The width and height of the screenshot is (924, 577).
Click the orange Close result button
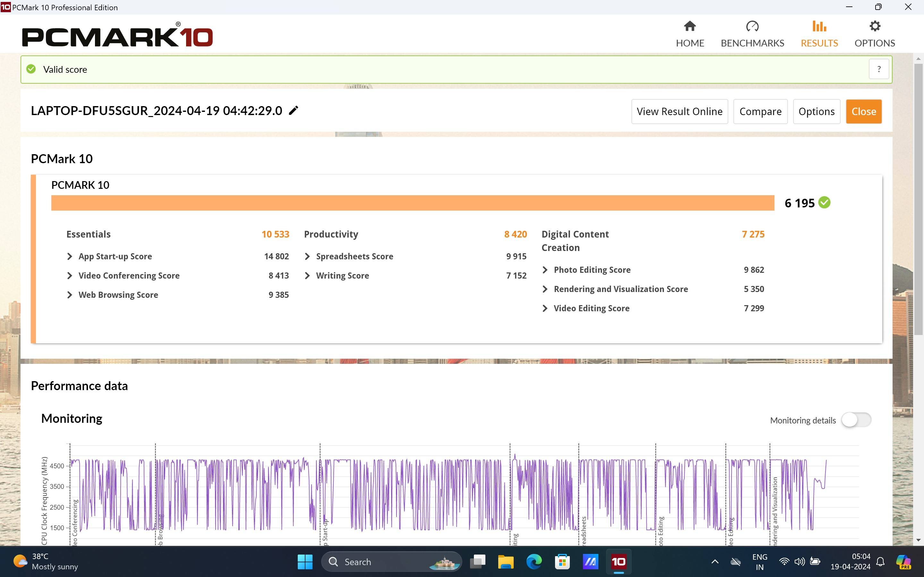coord(863,112)
